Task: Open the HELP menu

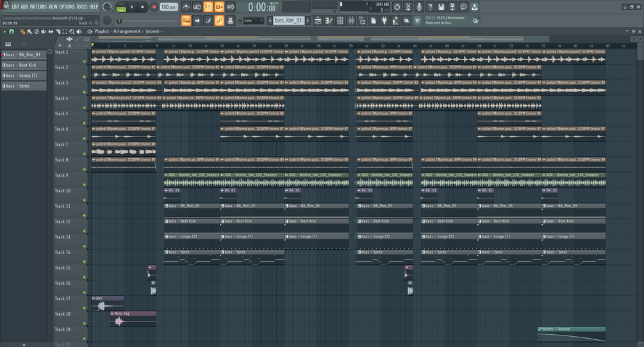Action: coord(94,6)
